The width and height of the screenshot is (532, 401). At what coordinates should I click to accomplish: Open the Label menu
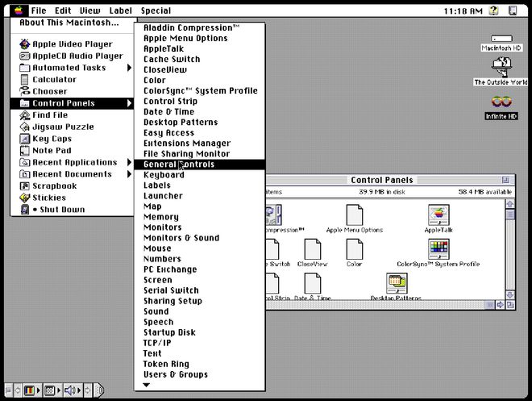point(120,10)
